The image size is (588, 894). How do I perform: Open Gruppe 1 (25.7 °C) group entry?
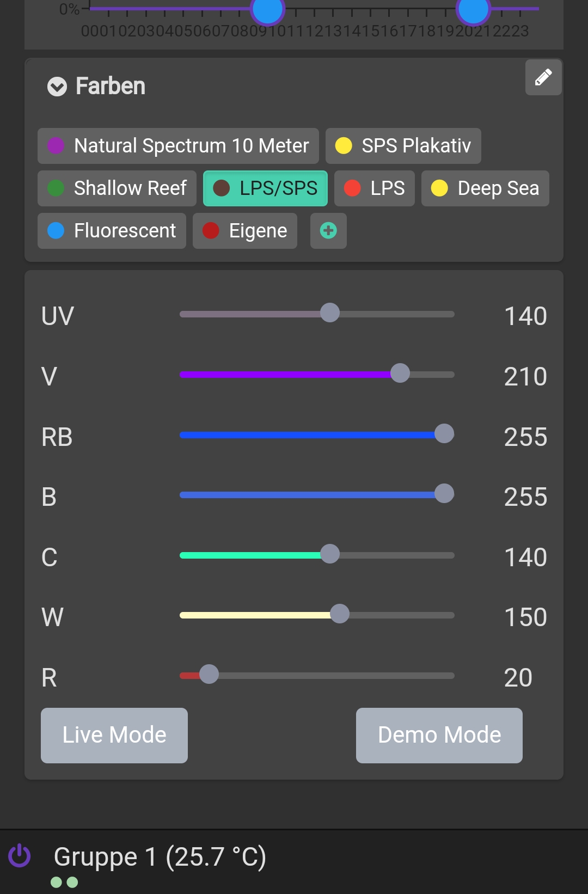160,856
